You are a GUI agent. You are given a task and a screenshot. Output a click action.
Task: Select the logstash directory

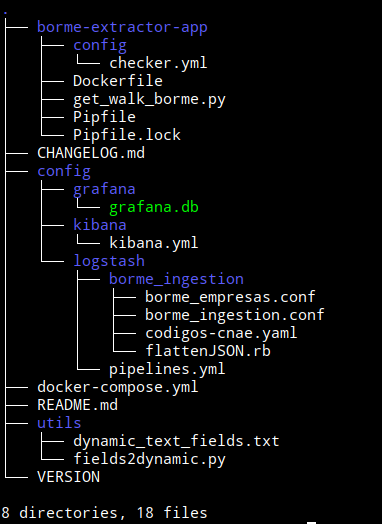click(109, 261)
